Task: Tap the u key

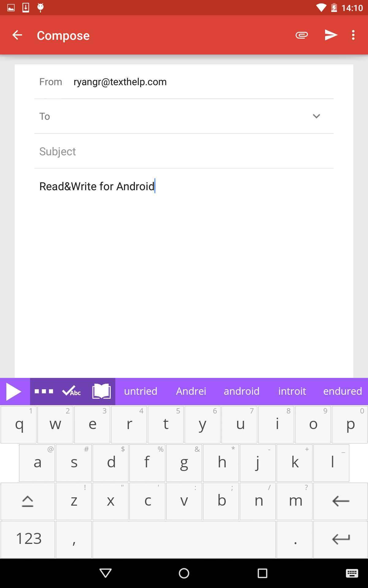Action: (239, 424)
